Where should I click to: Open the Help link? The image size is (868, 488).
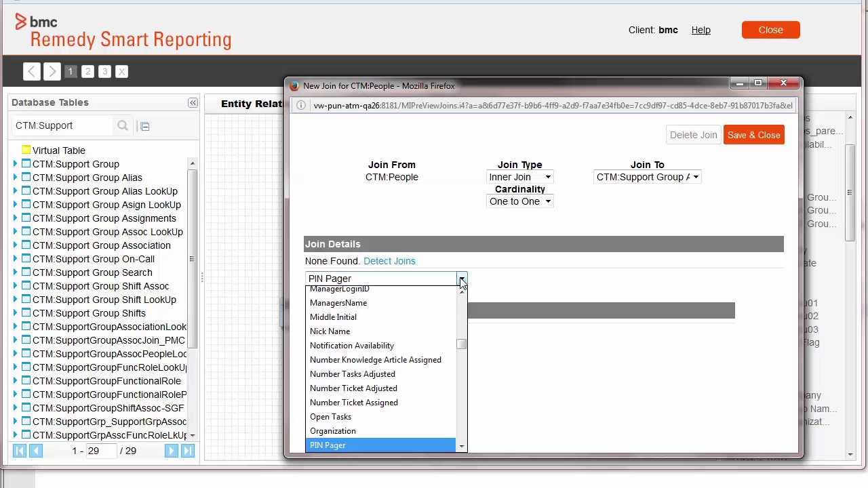point(701,30)
